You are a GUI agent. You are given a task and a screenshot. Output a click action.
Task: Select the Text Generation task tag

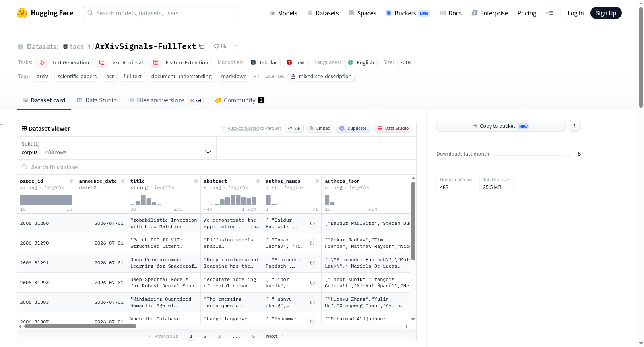(64, 62)
